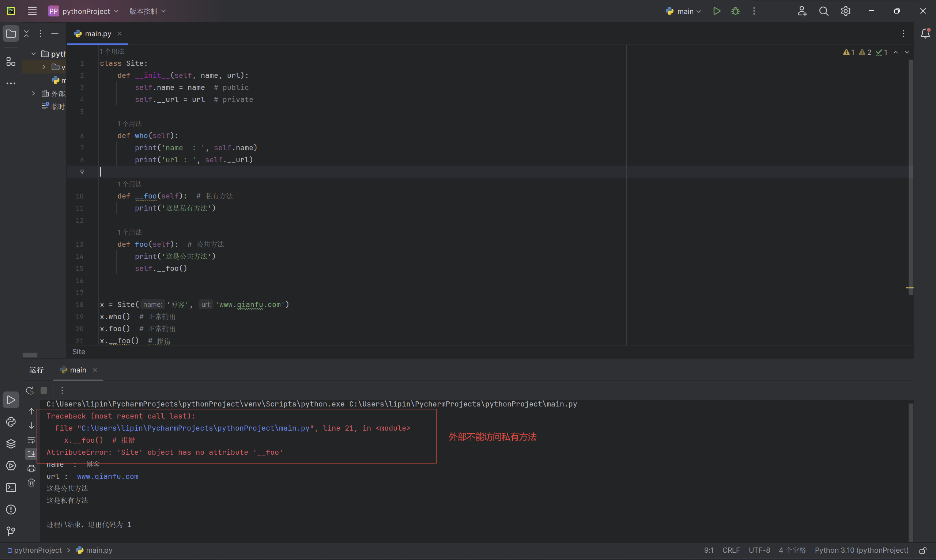Open www.qianfu.com link in console
Image resolution: width=936 pixels, height=560 pixels.
click(107, 477)
